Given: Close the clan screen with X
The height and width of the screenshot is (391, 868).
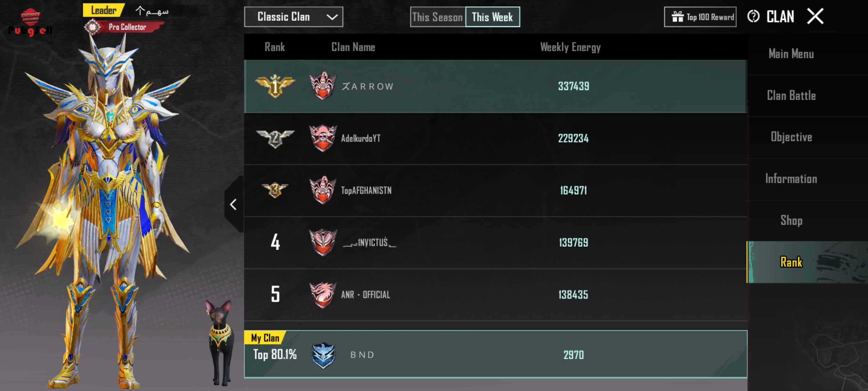Looking at the screenshot, I should 815,16.
